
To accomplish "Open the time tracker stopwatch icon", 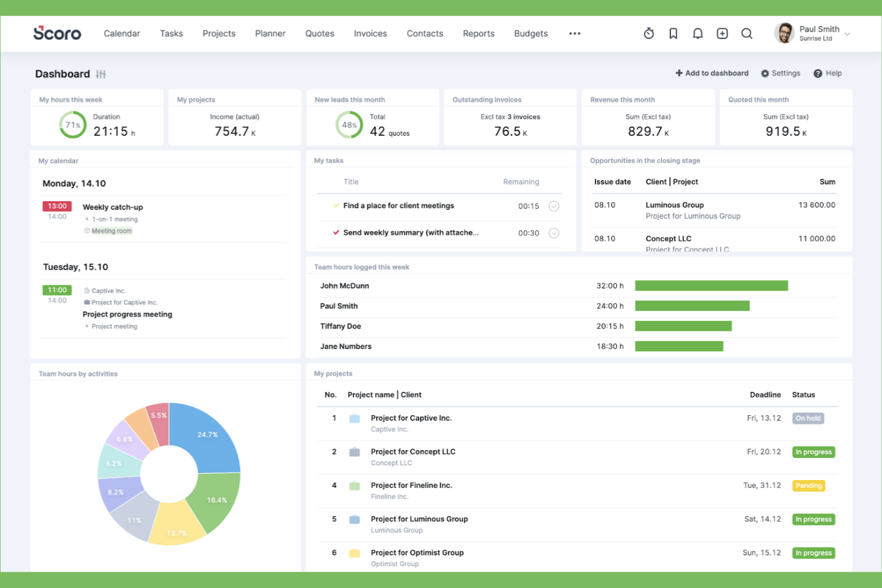I will pos(649,33).
